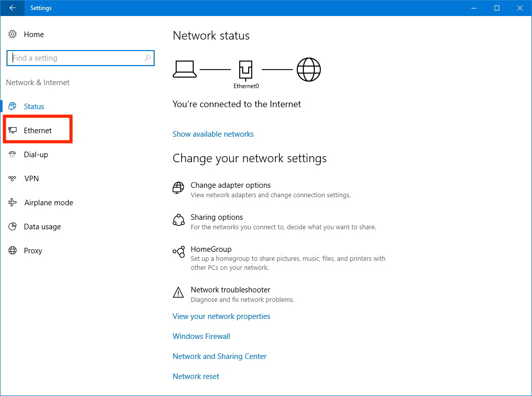Click the back arrow in title bar
Image resolution: width=532 pixels, height=396 pixels.
coord(12,8)
